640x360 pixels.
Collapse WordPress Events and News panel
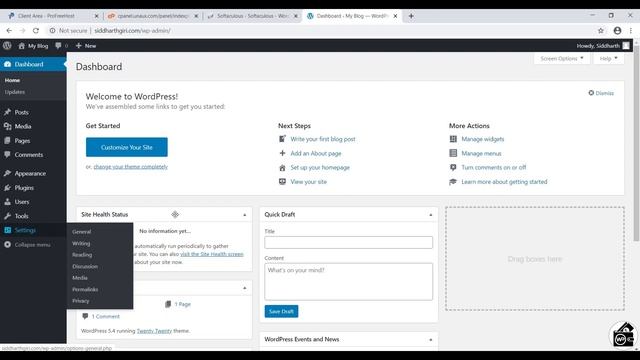point(431,340)
